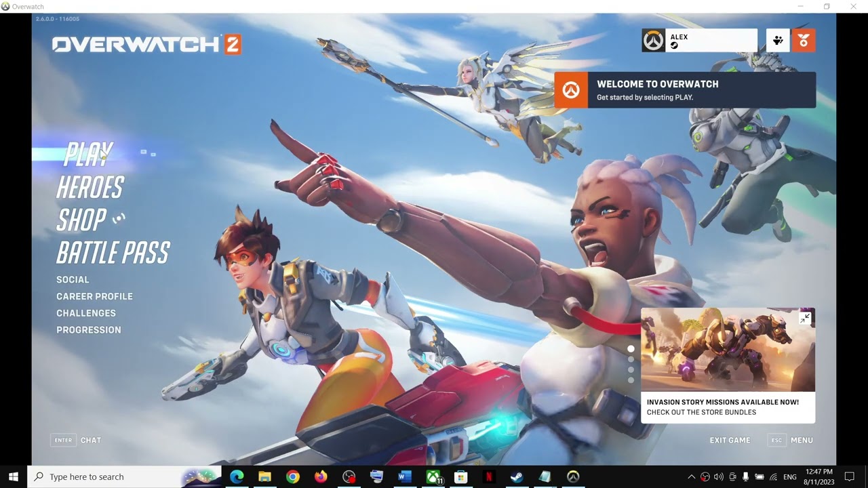Open the HEROES menu
Screen dimensions: 868x488
[90, 187]
